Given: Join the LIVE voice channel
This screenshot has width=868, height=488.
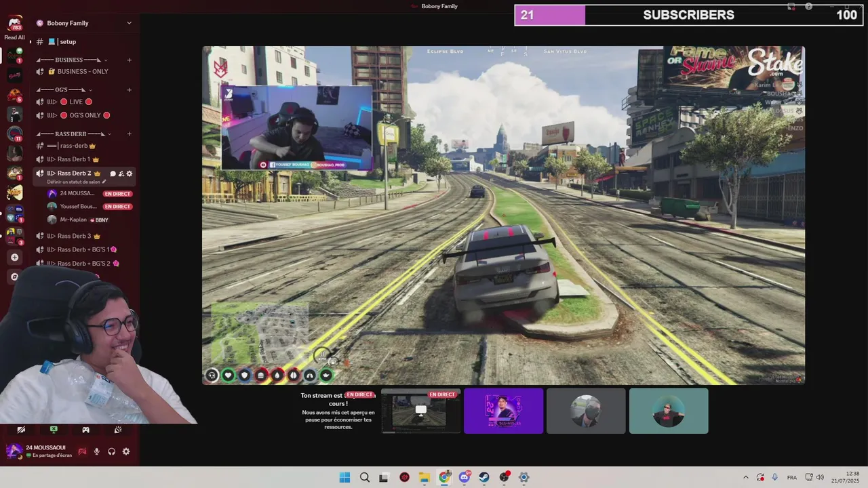Looking at the screenshot, I should [85, 102].
